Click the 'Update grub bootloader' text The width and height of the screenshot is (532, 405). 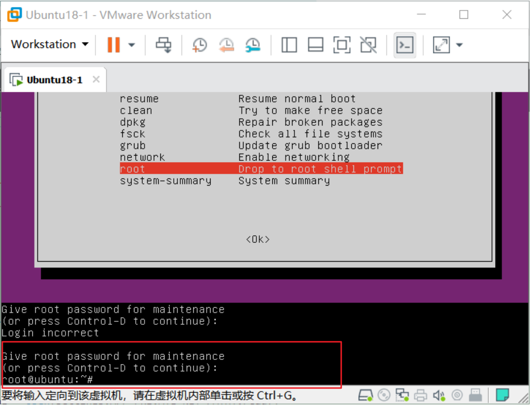click(310, 146)
